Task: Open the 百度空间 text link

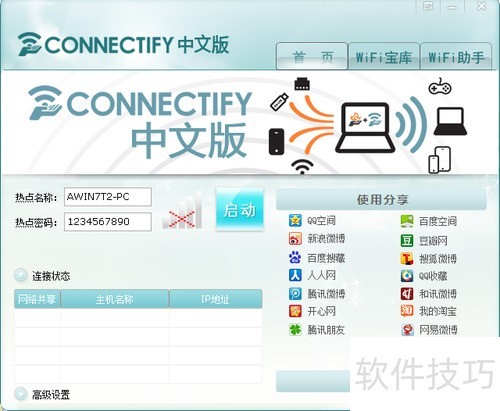Action: point(438,221)
